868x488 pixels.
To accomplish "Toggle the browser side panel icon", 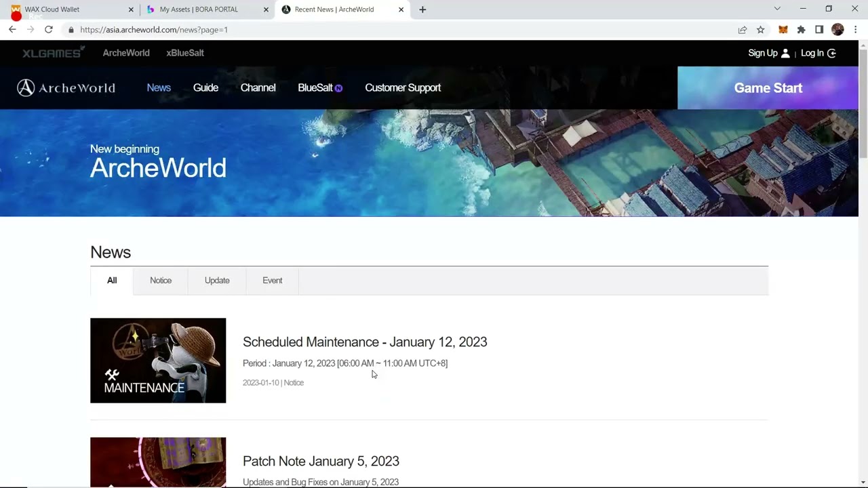I will pyautogui.click(x=819, y=30).
